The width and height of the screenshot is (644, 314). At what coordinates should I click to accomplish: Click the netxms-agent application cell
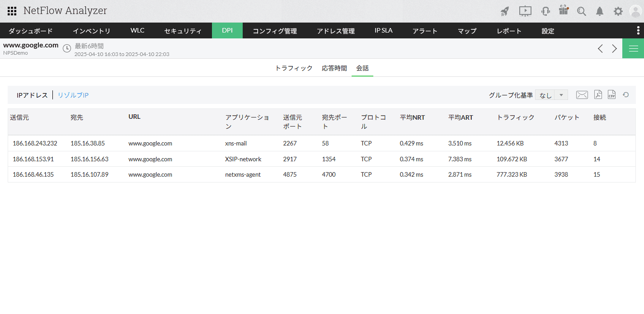pyautogui.click(x=243, y=174)
